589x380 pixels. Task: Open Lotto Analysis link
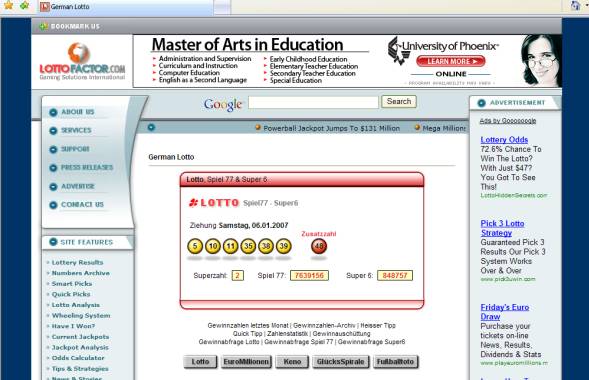76,305
